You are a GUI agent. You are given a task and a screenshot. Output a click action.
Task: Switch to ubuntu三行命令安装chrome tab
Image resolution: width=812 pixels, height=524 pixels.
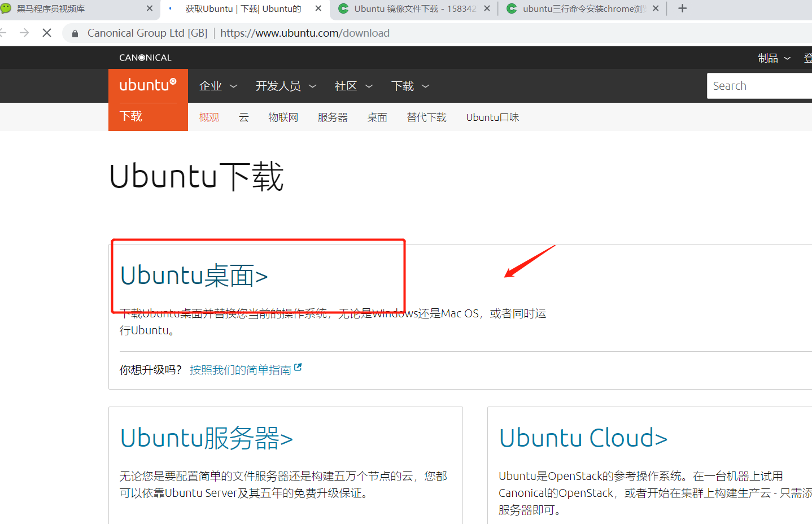(584, 9)
